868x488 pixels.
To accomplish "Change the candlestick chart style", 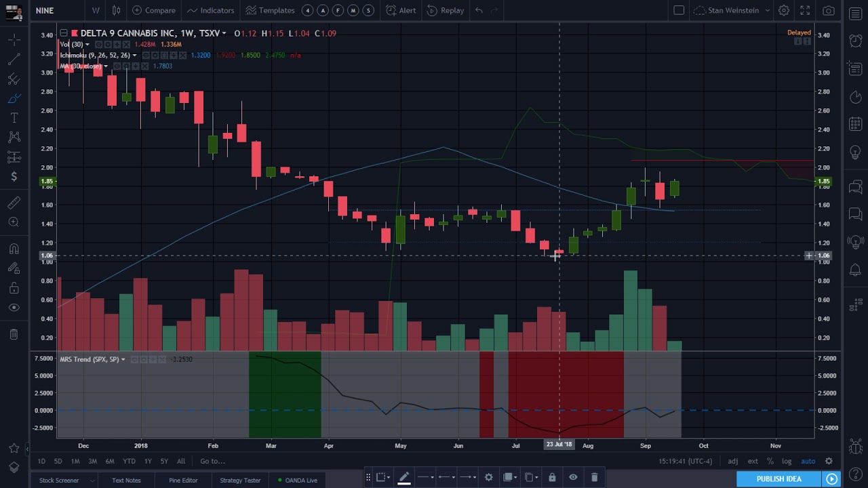I will point(116,10).
